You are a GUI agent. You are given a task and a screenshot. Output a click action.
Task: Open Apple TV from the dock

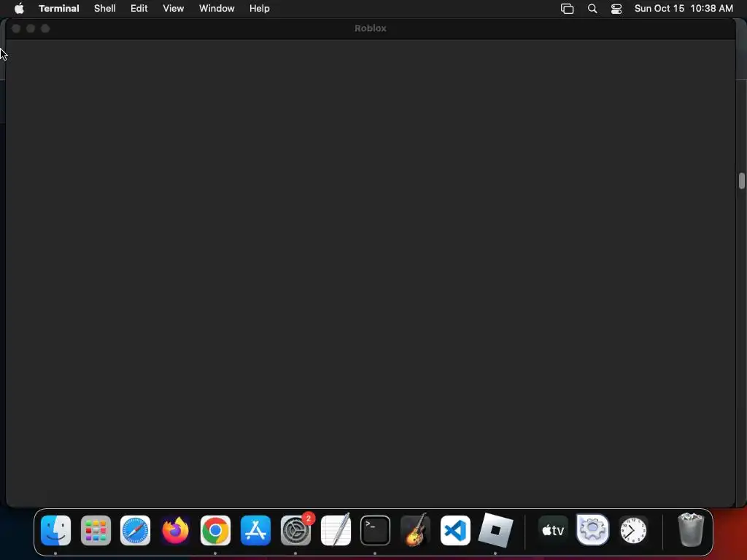(553, 530)
